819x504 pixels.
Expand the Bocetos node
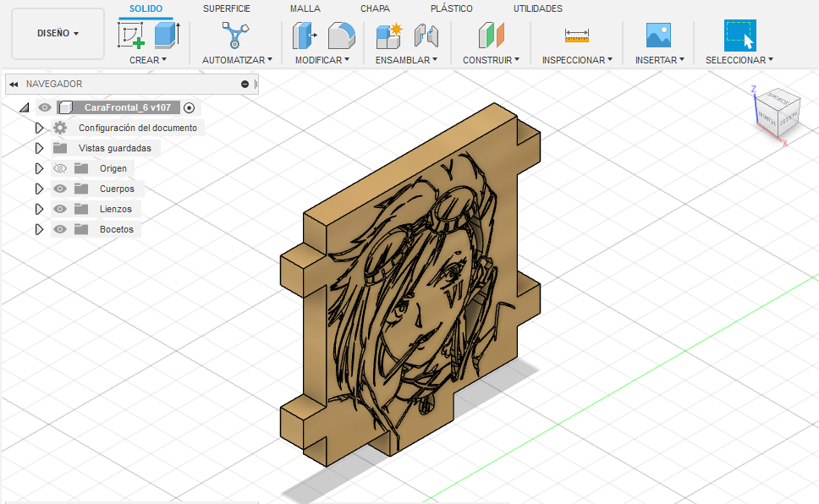click(39, 229)
